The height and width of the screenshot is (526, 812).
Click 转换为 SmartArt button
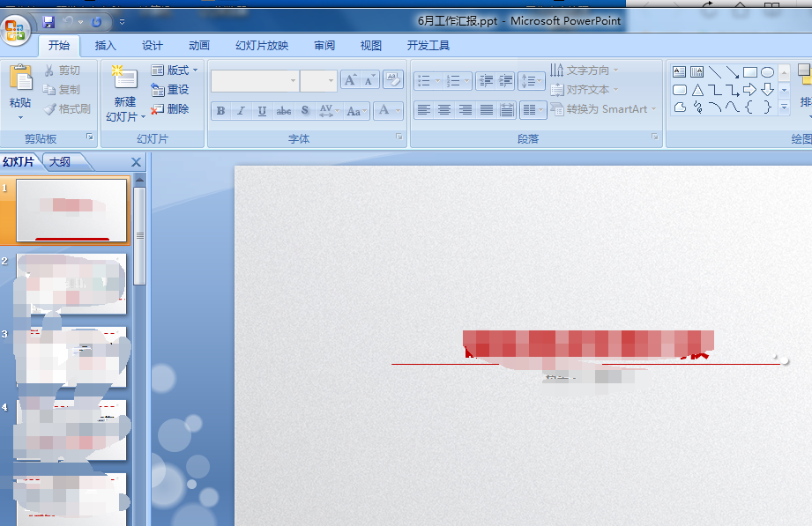pos(604,109)
